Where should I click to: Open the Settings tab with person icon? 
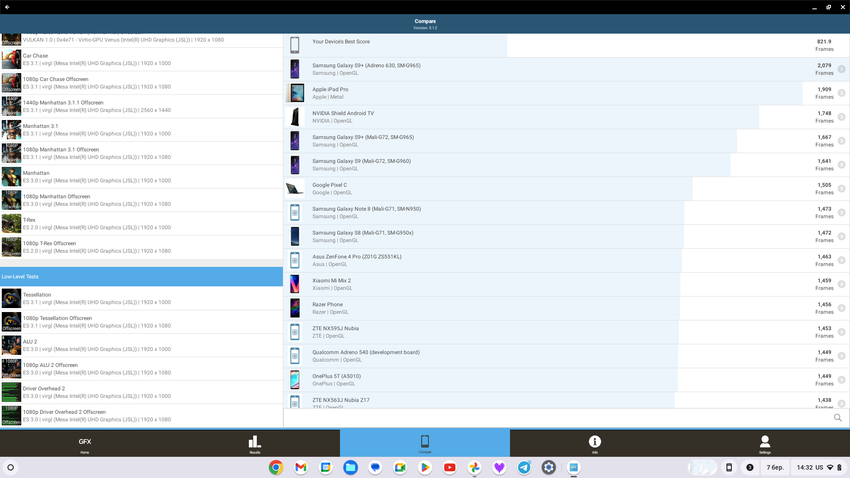(764, 443)
